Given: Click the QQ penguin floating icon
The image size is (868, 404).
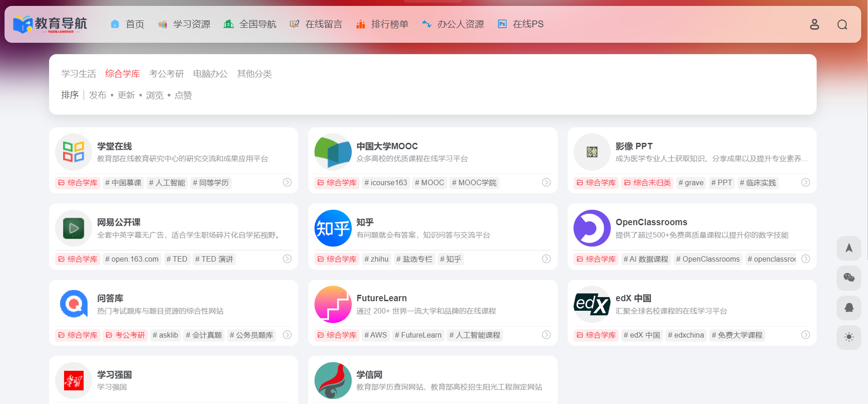Looking at the screenshot, I should 849,308.
